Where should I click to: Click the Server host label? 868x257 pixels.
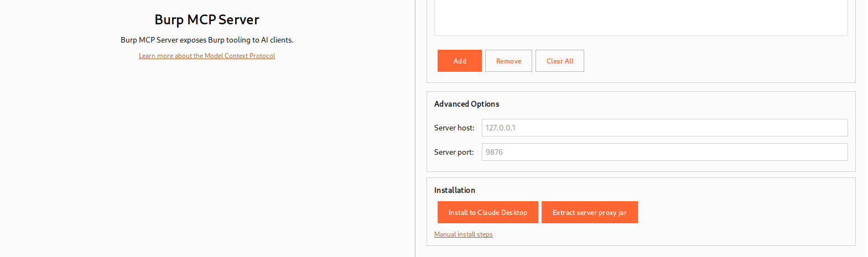click(454, 128)
